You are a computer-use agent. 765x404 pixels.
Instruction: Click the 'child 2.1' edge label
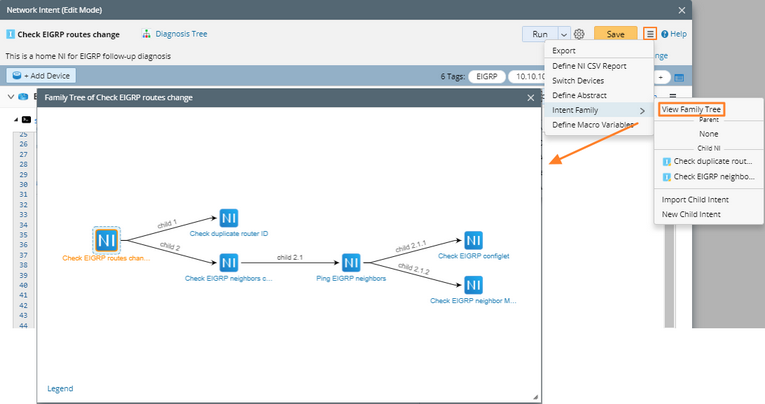tap(290, 257)
